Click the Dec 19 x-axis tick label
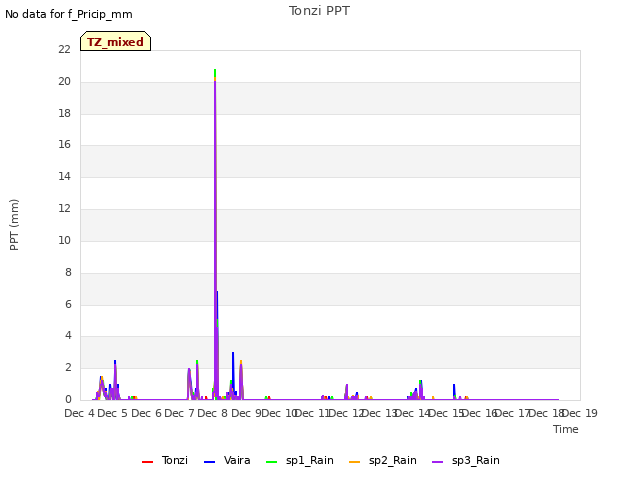 [580, 413]
